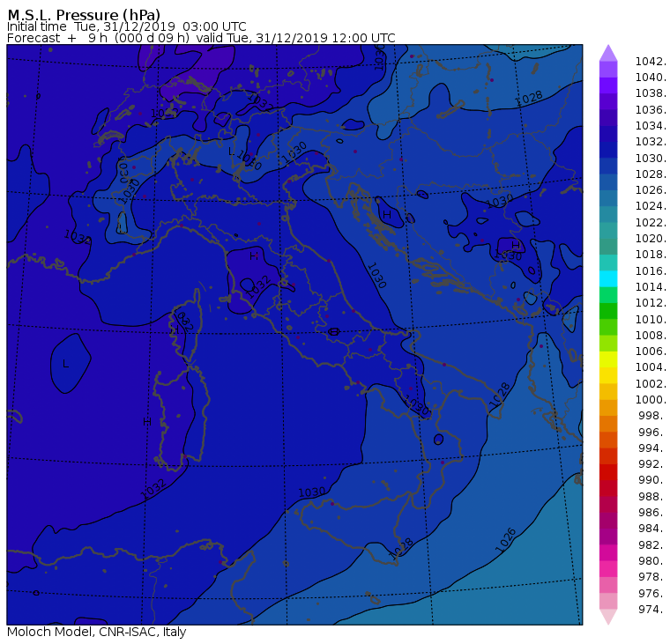Click the 1018. colorbar label
Screen dimensions: 670x644
coord(651,254)
